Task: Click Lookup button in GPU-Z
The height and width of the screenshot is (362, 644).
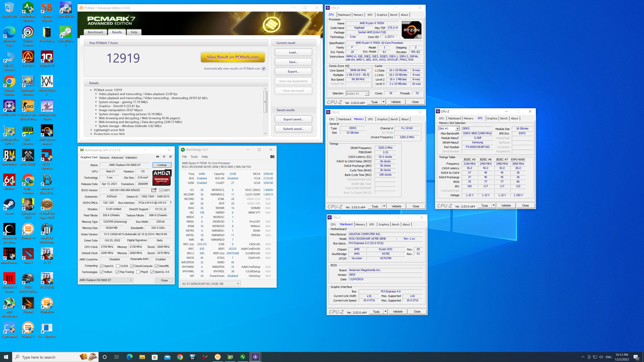Action: (162, 165)
